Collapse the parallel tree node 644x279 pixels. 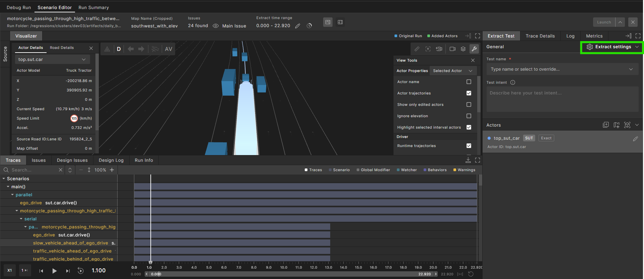click(x=12, y=195)
